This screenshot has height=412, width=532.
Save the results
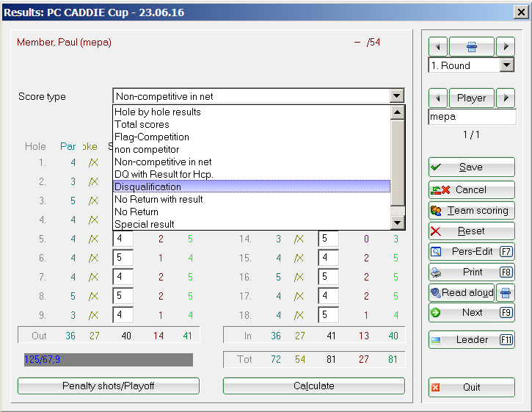[x=472, y=167]
